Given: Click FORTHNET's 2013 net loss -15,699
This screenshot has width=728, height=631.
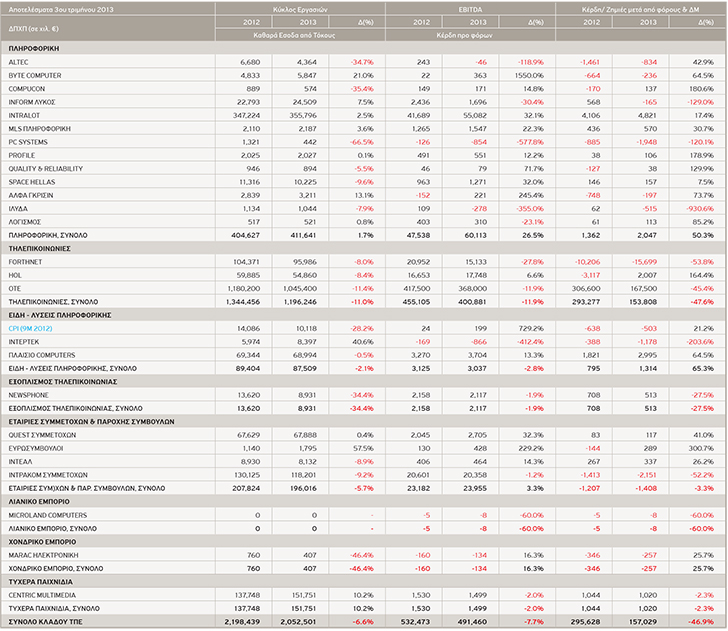Looking at the screenshot, I should coord(644,262).
